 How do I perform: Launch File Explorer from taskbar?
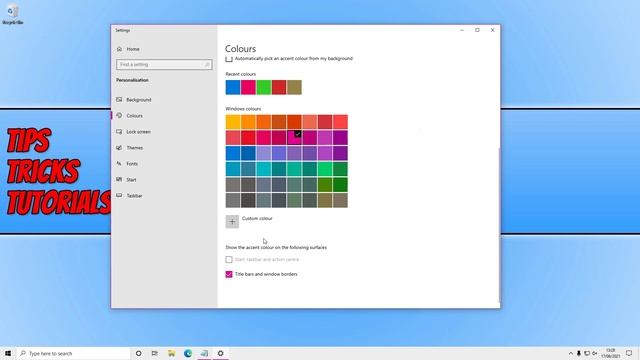[x=171, y=353]
